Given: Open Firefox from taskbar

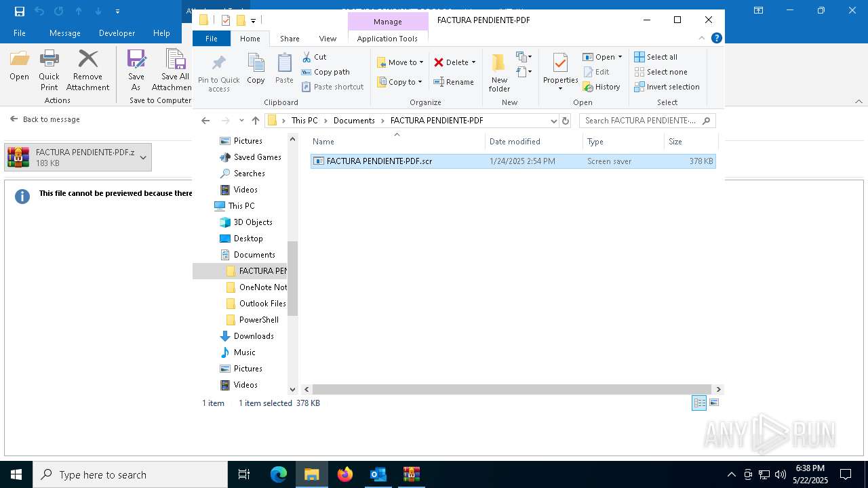Looking at the screenshot, I should point(345,474).
